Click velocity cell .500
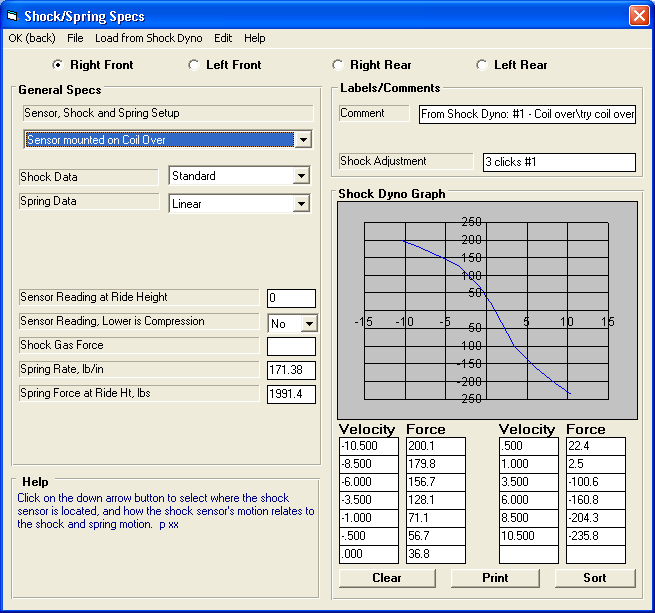The width and height of the screenshot is (655, 613). coord(529,446)
